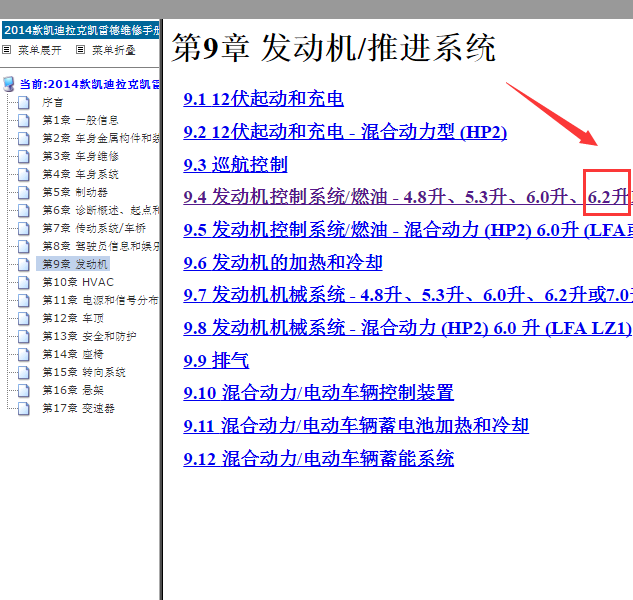
Task: Open link 9.8 发动机机械系统 混合动力
Action: tap(407, 328)
